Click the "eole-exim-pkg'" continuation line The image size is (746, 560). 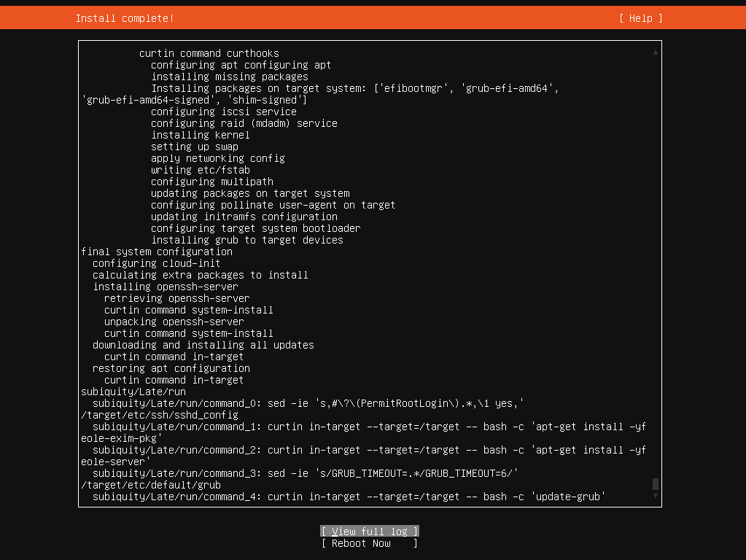(121, 437)
